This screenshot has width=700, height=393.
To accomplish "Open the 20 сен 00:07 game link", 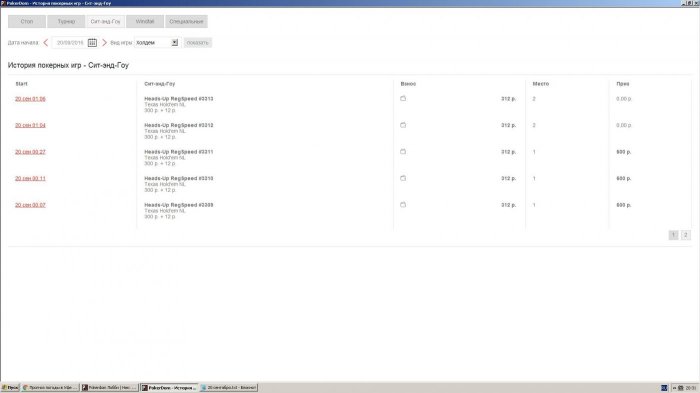I will click(x=30, y=205).
